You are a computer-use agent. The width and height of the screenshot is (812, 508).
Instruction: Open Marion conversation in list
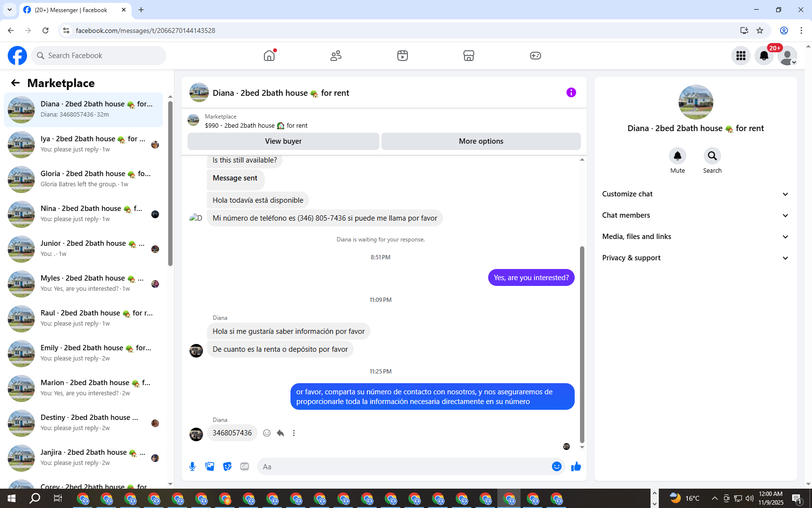click(x=83, y=388)
